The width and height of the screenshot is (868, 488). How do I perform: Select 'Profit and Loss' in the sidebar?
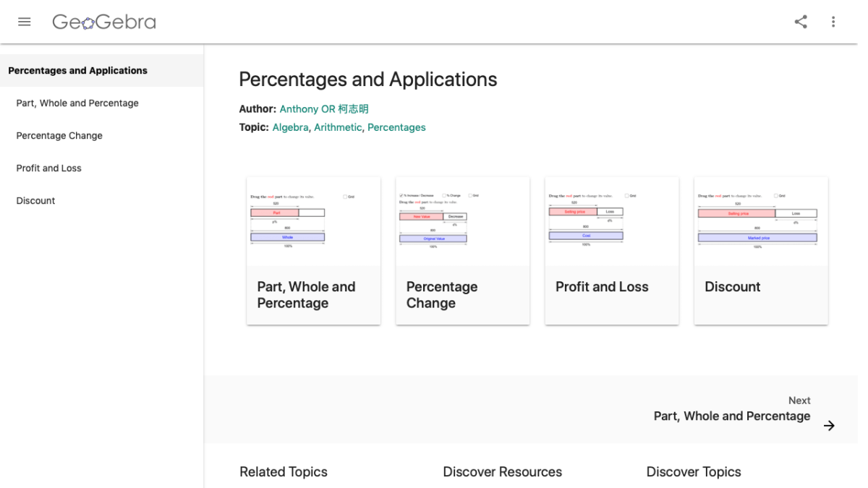48,168
